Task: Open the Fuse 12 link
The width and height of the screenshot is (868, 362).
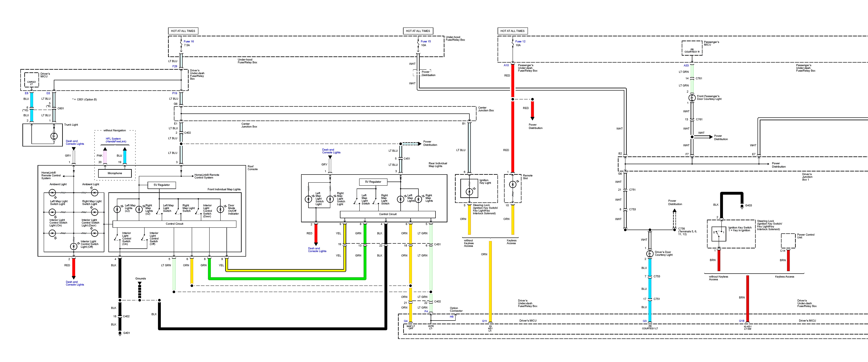Action: pos(520,42)
